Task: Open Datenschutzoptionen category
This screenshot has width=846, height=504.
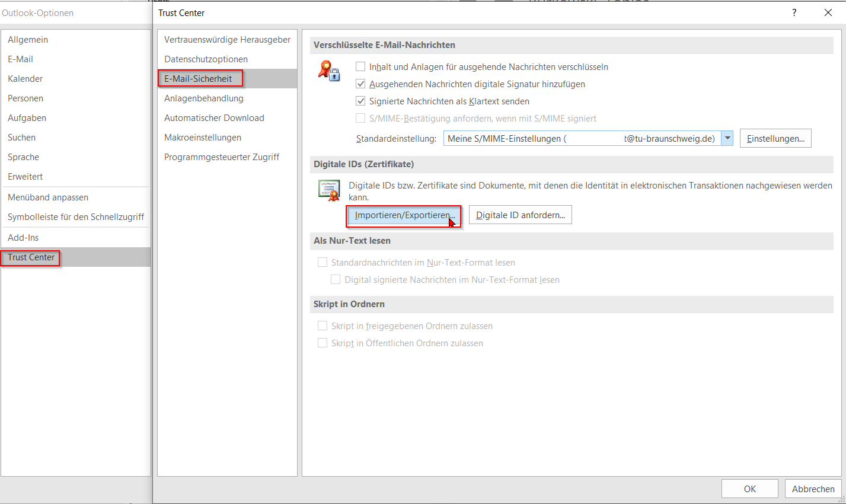Action: tap(227, 59)
